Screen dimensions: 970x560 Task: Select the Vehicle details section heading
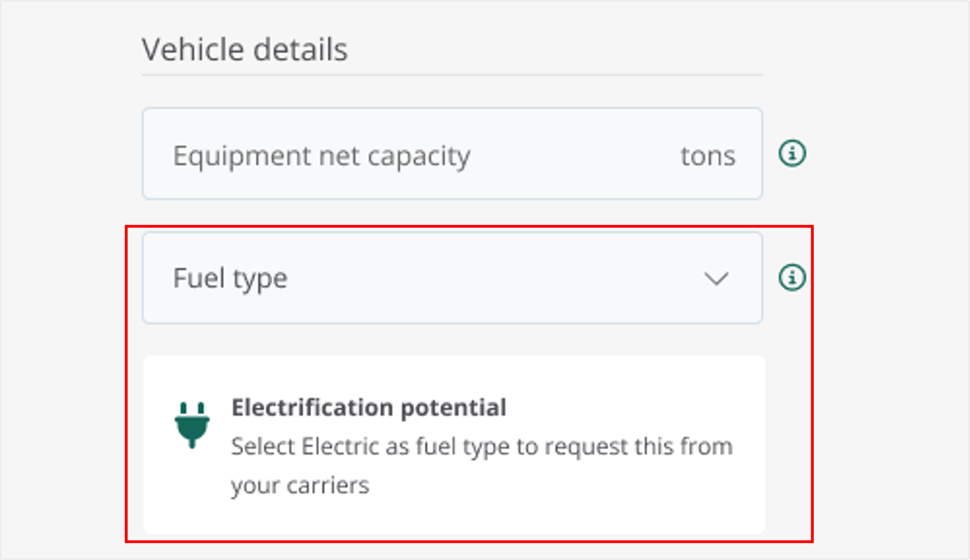[x=245, y=49]
